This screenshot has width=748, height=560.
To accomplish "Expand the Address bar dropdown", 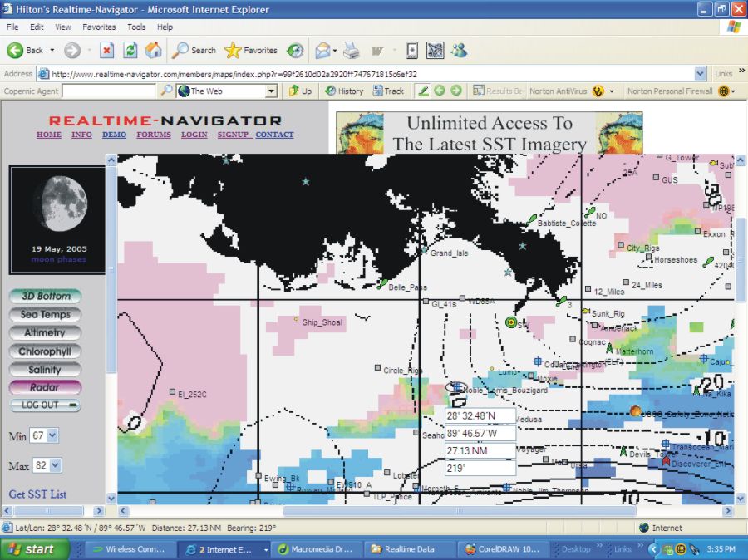I will [700, 74].
